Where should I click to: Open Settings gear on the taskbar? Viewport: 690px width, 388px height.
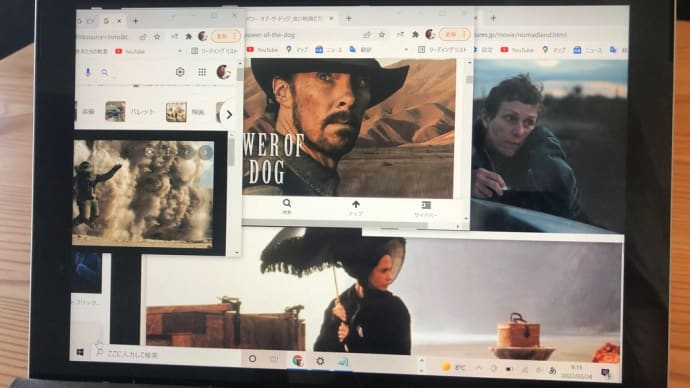(320, 361)
